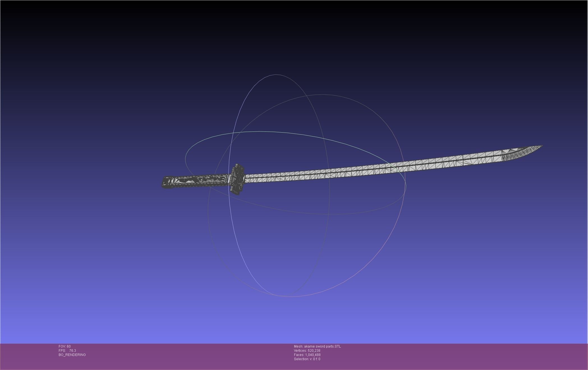Click the FPS counter text
This screenshot has height=370, width=588.
tap(67, 351)
